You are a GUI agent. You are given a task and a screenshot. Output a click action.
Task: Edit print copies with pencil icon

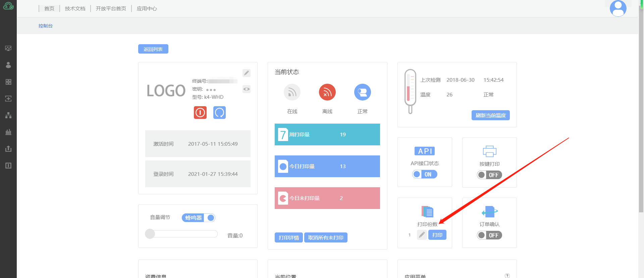(422, 235)
